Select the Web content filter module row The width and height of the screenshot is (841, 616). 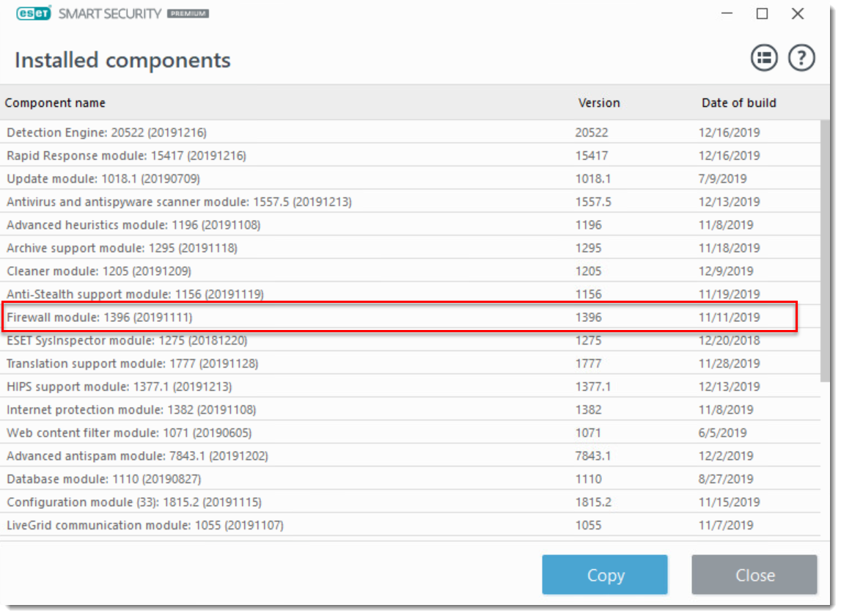coord(411,432)
